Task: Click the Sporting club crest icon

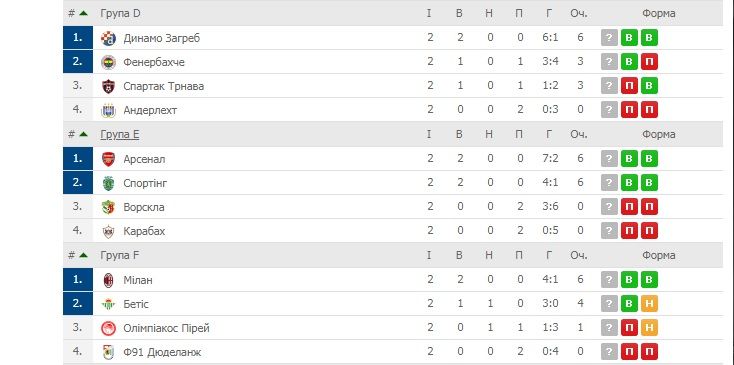Action: point(108,183)
